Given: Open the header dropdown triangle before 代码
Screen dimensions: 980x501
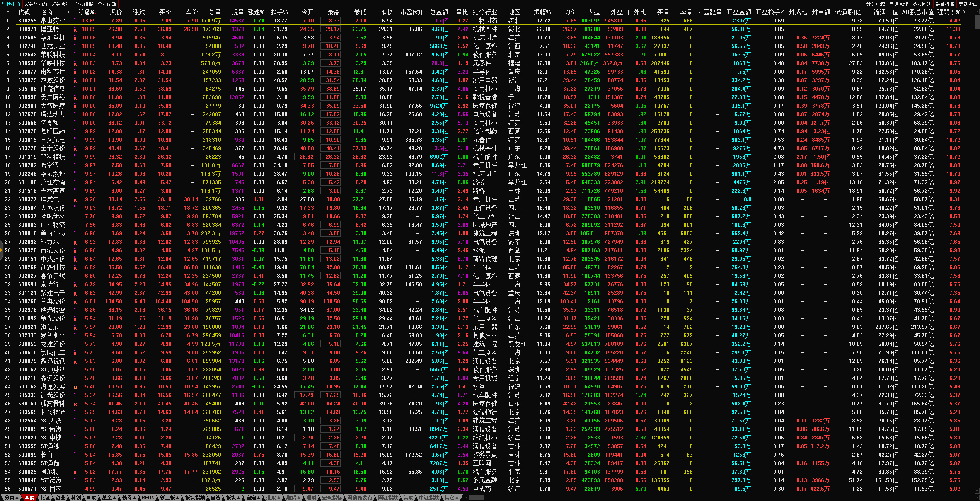Looking at the screenshot, I should click(x=7, y=12).
